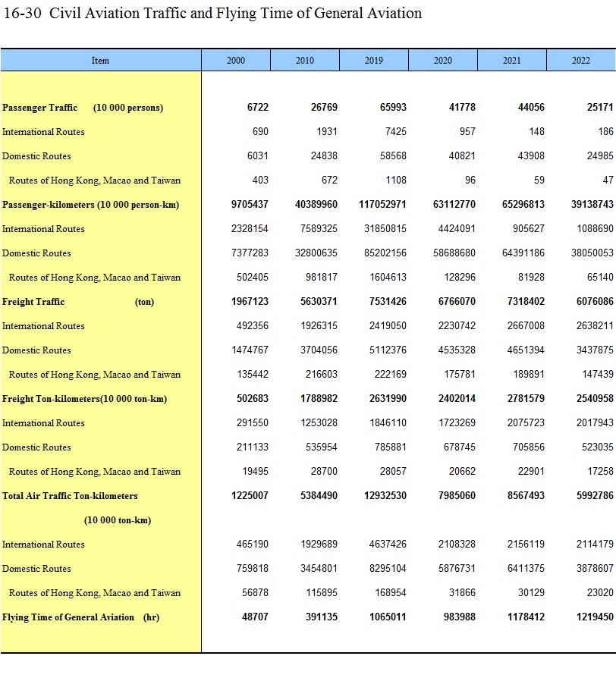Select the 2010 column header
This screenshot has width=616, height=678.
[x=305, y=61]
